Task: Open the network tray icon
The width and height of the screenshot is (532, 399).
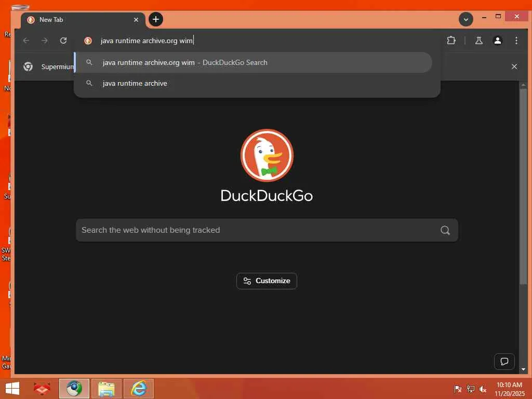Action: pyautogui.click(x=470, y=389)
